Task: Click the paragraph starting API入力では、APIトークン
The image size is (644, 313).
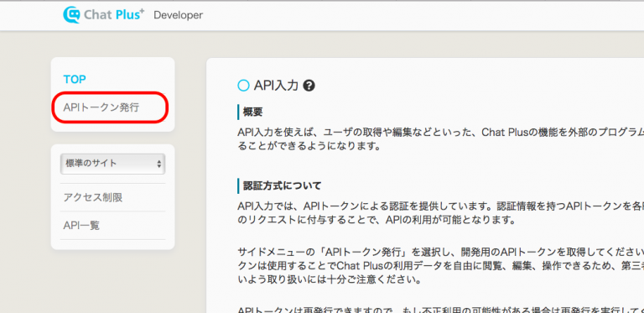Action: 441,213
